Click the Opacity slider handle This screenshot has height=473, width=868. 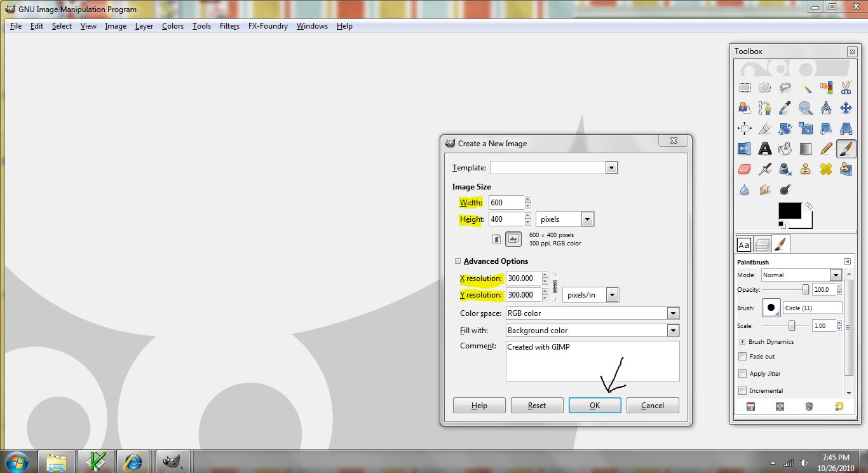tap(806, 290)
